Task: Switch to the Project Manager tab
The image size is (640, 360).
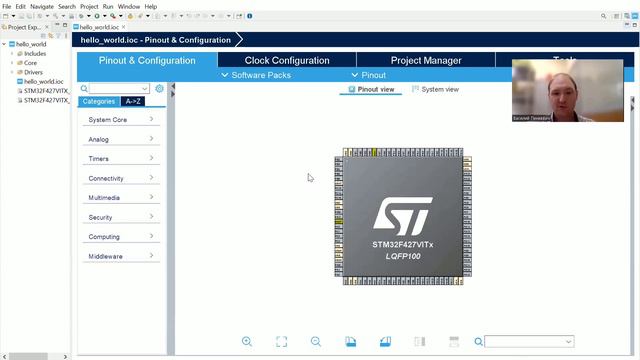Action: [x=426, y=60]
